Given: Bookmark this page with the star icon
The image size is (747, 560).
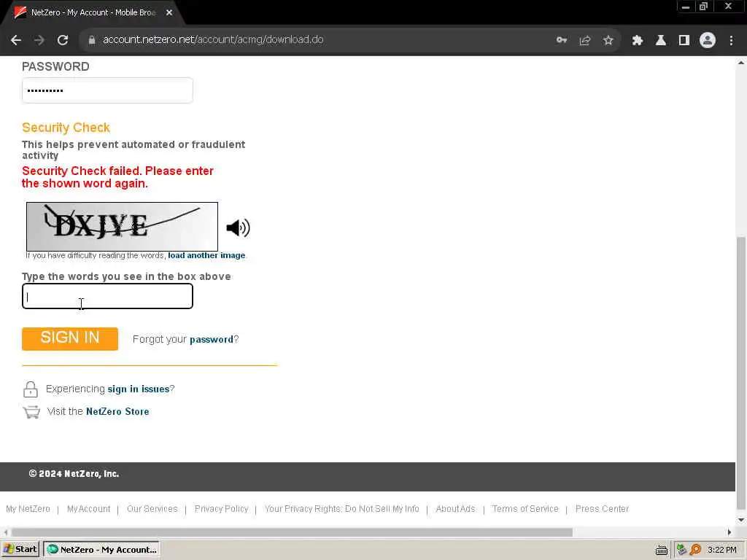Looking at the screenshot, I should pyautogui.click(x=608, y=40).
